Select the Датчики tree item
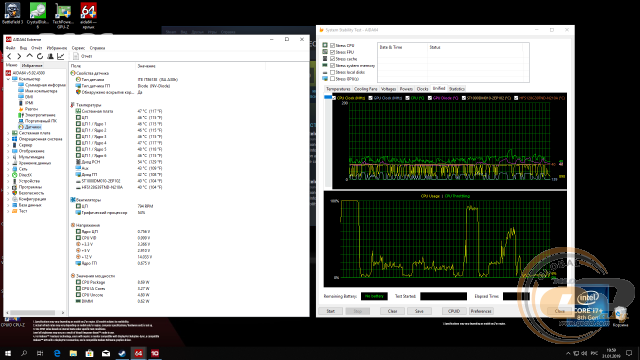The height and width of the screenshot is (360, 640). (x=33, y=127)
